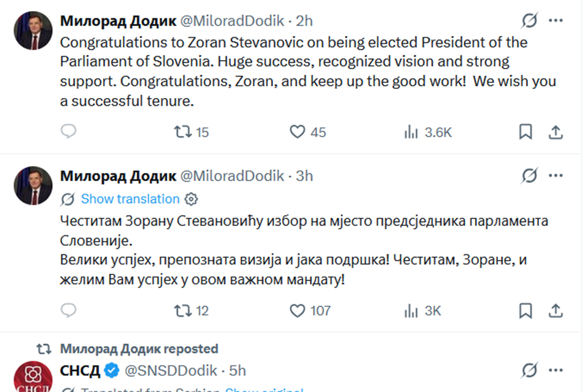
Task: Reply to the Serbian-language tweet
Action: tap(69, 310)
